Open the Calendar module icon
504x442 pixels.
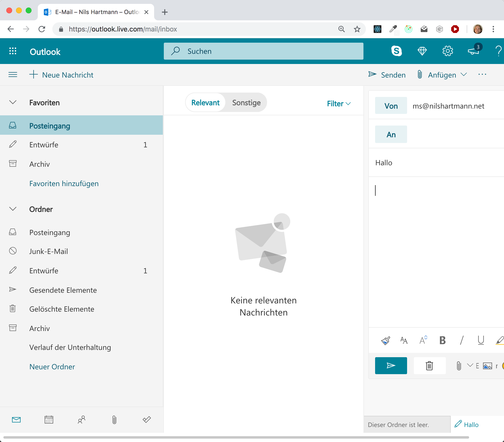point(49,419)
